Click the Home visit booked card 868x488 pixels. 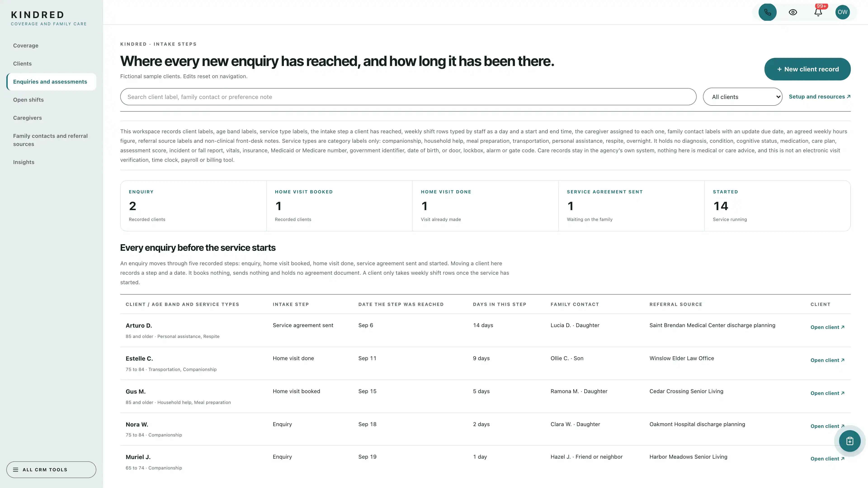coord(339,206)
